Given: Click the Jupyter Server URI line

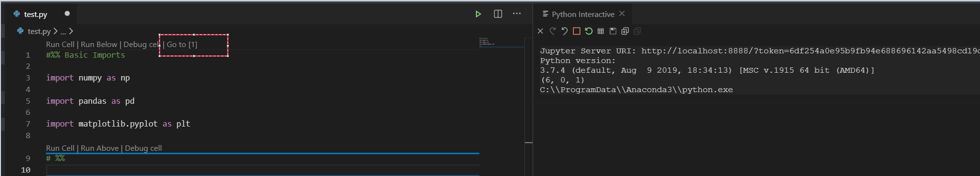Looking at the screenshot, I should coord(760,50).
